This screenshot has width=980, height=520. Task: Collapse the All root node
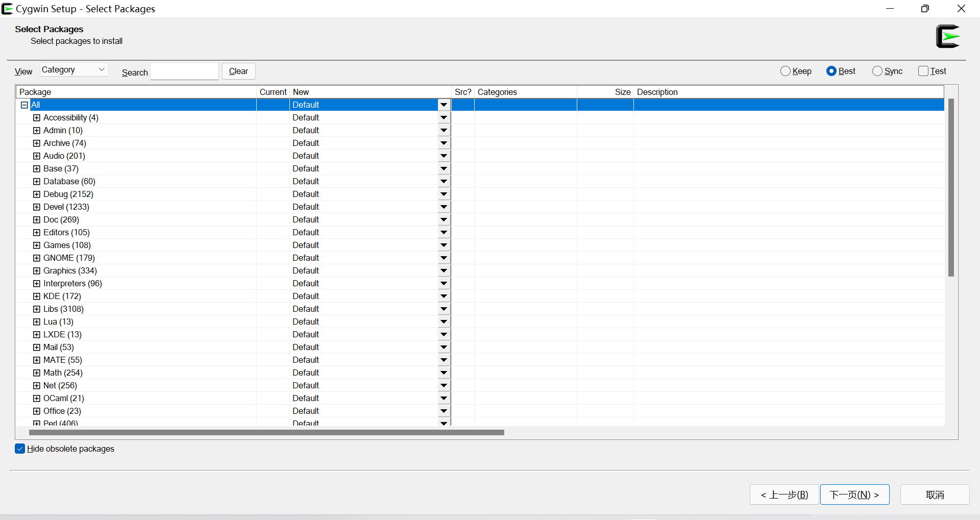pyautogui.click(x=24, y=105)
